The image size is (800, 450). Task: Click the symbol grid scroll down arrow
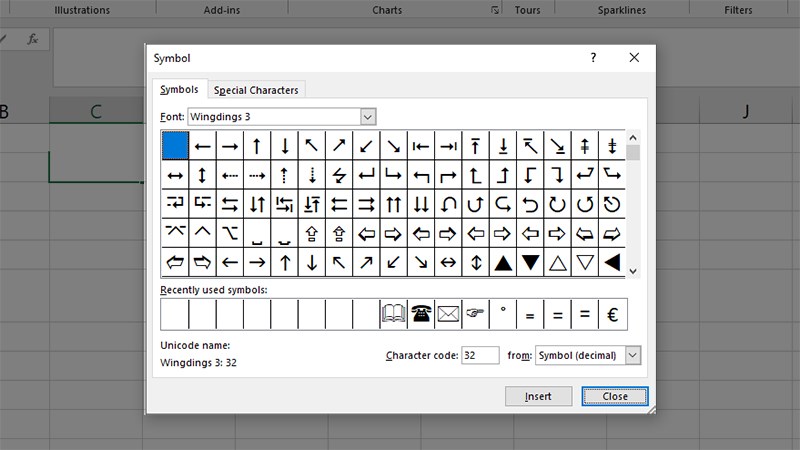click(633, 271)
